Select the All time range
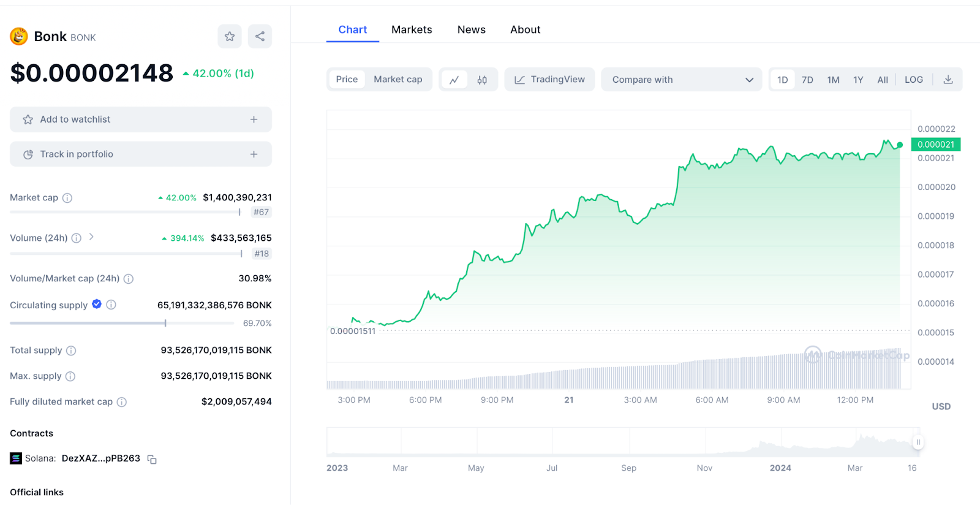 click(x=883, y=80)
